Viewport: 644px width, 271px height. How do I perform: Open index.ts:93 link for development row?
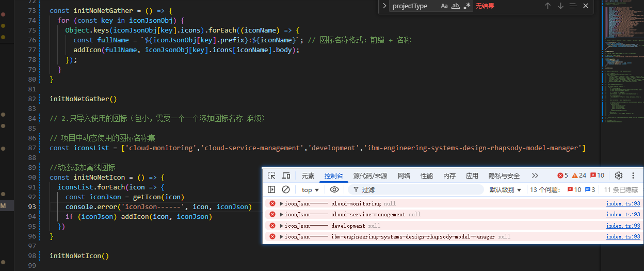(623, 226)
